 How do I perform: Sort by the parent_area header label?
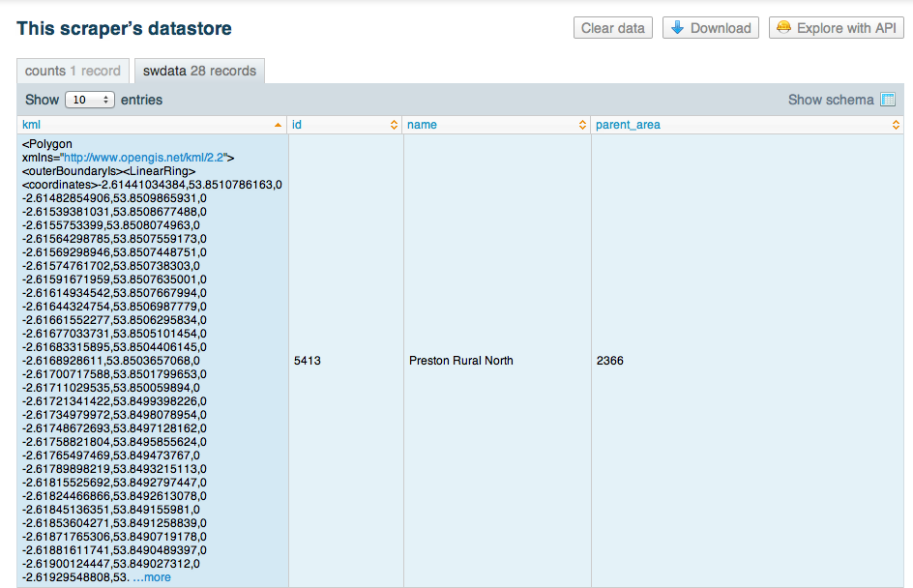628,125
